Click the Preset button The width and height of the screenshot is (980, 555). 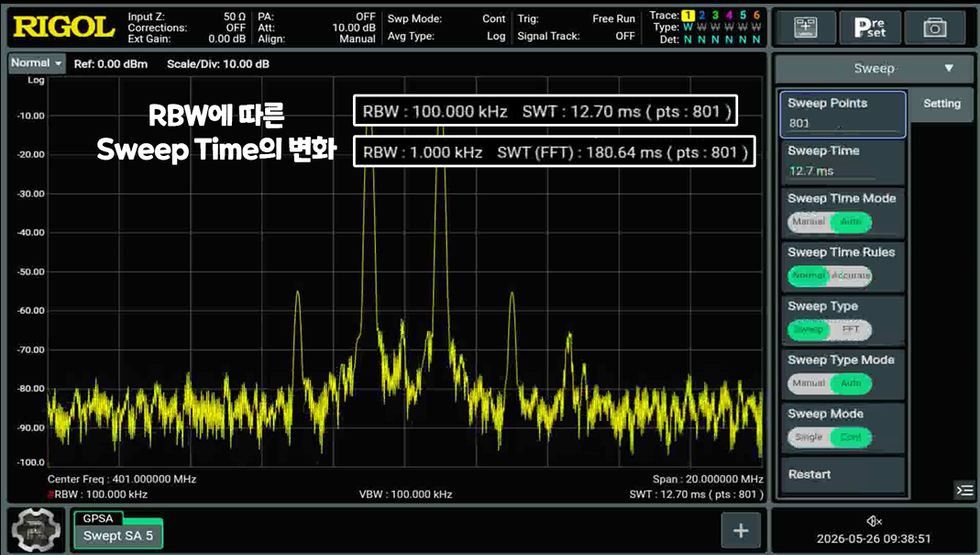pyautogui.click(x=870, y=28)
